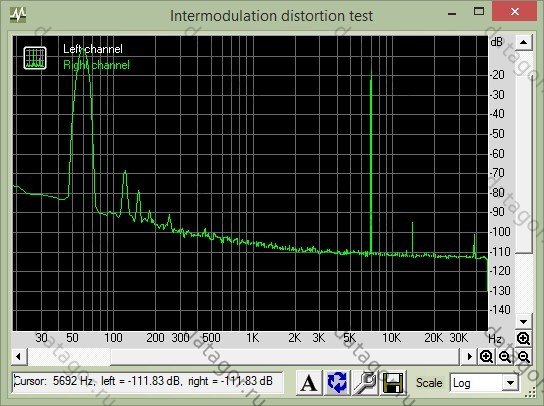
Task: Click the horizontal scrollbar left arrow
Action: pyautogui.click(x=19, y=356)
